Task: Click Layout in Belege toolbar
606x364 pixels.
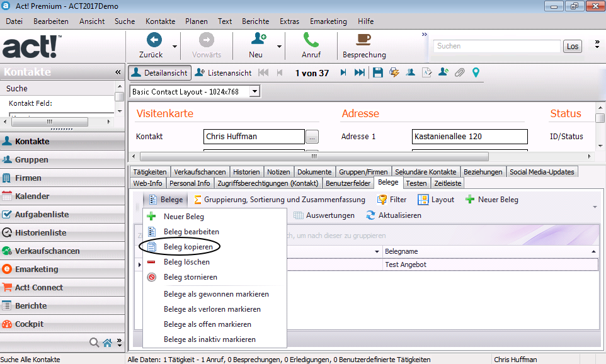Action: click(436, 200)
